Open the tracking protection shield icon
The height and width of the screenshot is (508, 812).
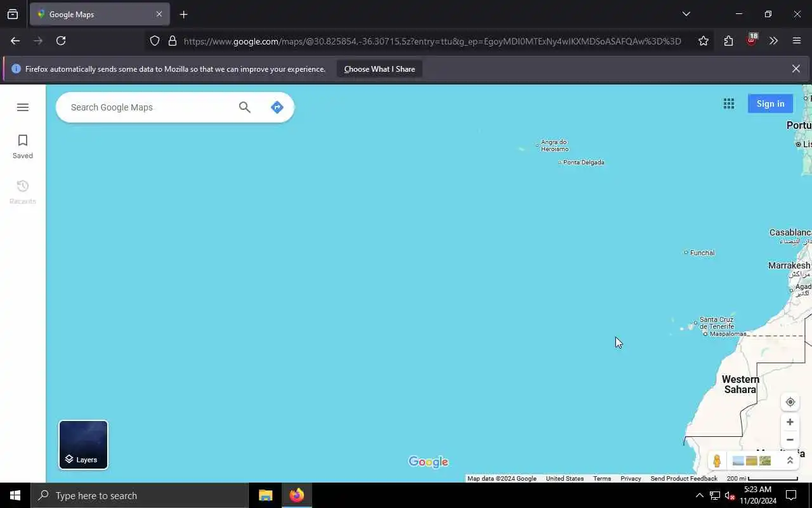click(x=155, y=41)
